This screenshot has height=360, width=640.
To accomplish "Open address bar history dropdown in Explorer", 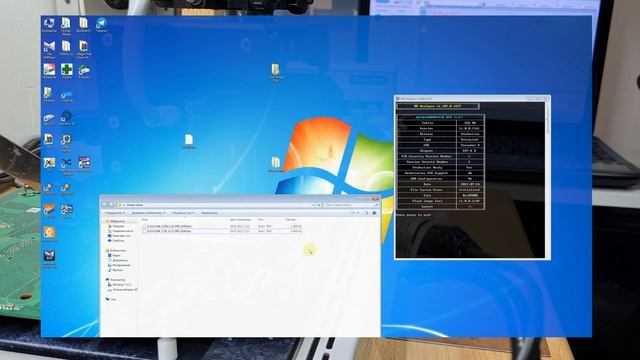I will pos(313,205).
